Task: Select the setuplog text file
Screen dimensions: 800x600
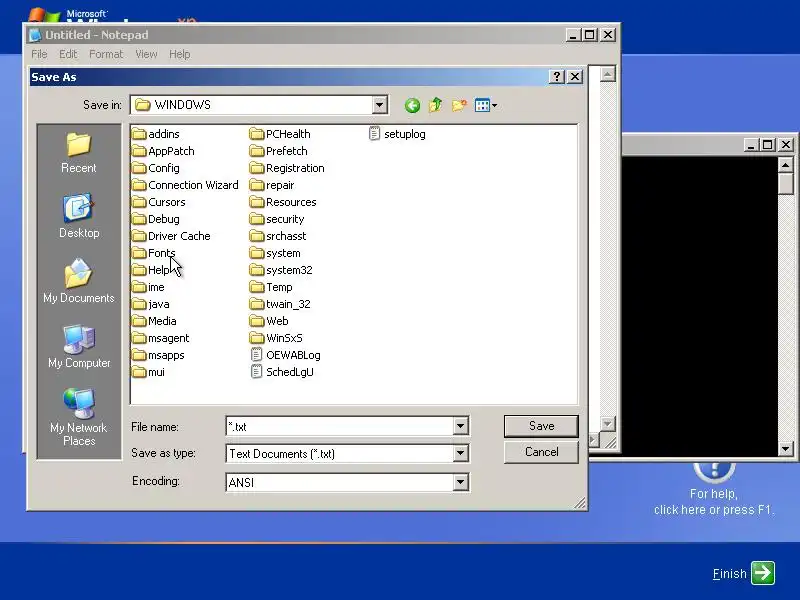Action: point(397,134)
